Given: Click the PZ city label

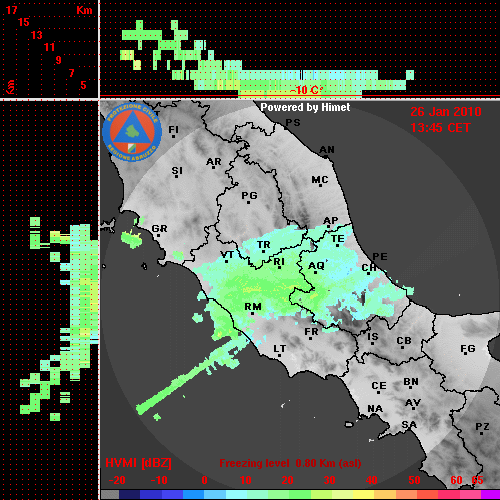Looking at the screenshot, I should coord(482,426).
